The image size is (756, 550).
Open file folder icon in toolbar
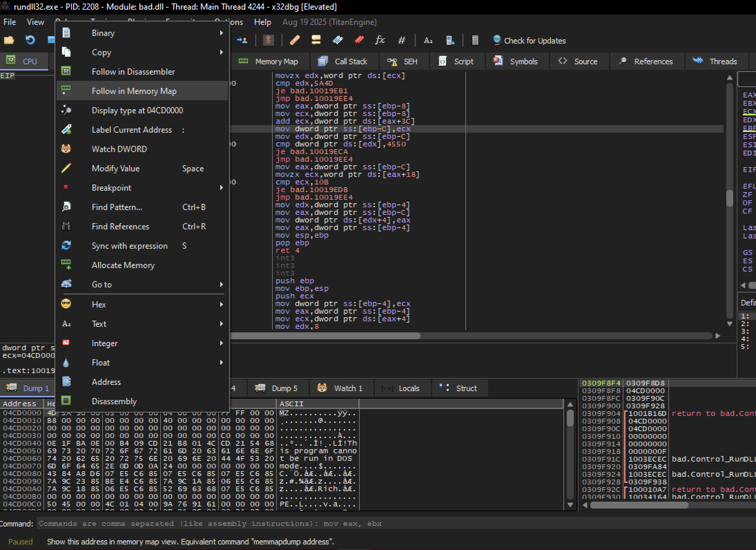point(9,40)
